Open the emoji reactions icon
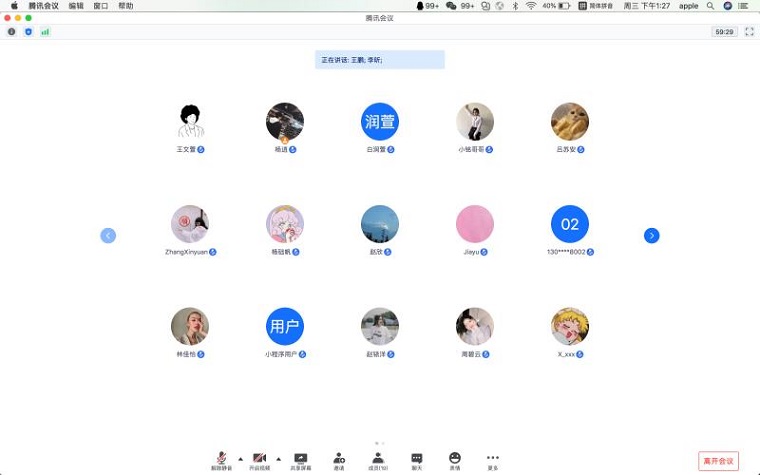The width and height of the screenshot is (760, 475). [x=455, y=458]
